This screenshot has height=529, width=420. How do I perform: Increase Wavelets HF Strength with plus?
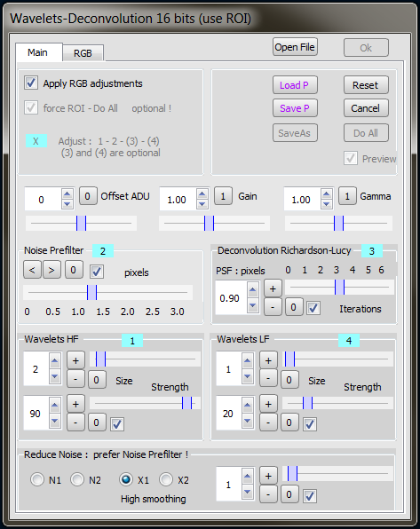[x=76, y=404]
